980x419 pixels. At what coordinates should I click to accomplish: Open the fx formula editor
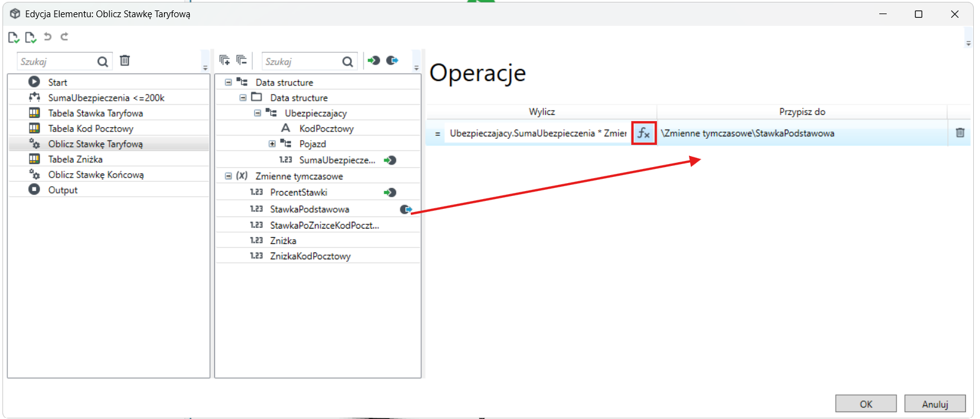point(644,133)
